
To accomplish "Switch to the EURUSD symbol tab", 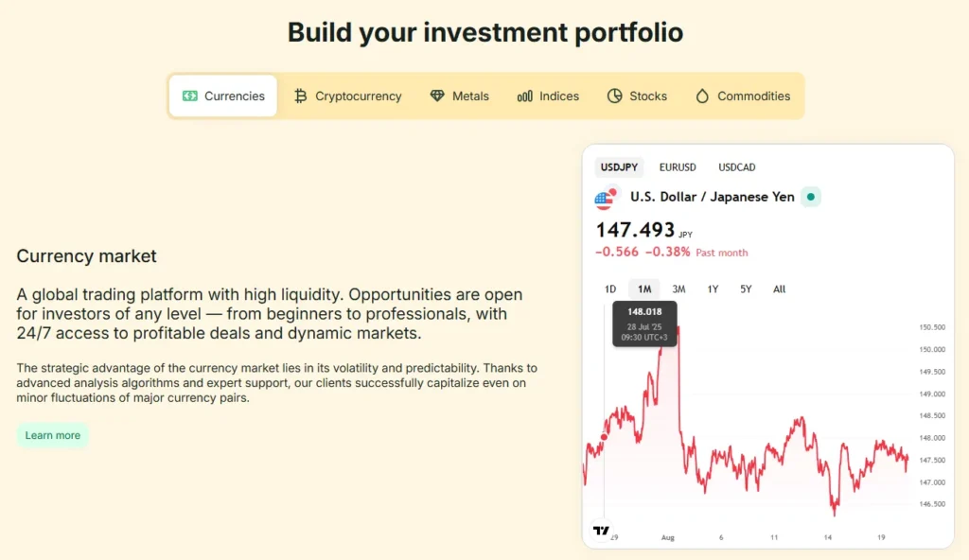I will (678, 167).
